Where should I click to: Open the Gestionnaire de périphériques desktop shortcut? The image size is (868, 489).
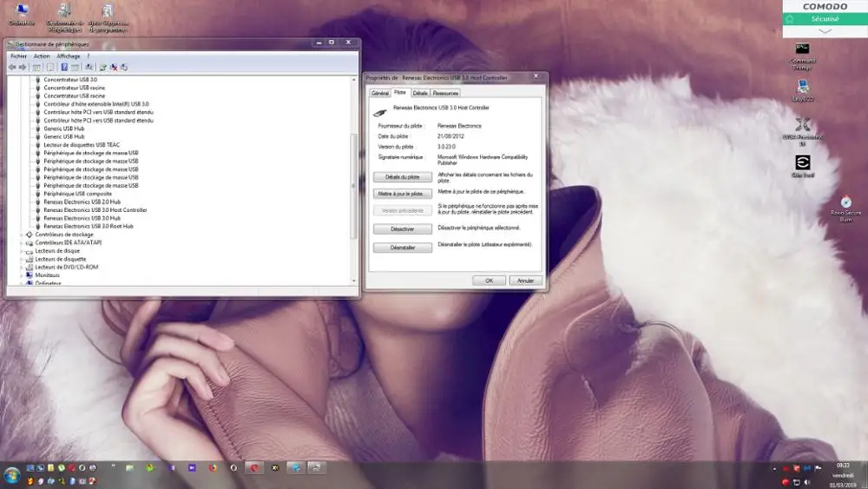click(x=65, y=17)
